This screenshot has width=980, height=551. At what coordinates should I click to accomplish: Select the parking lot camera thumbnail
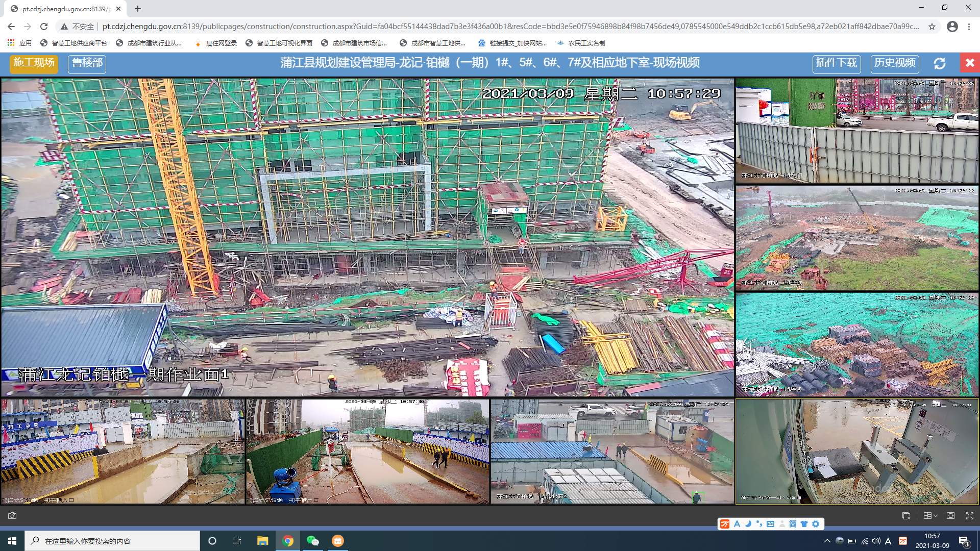pos(611,452)
